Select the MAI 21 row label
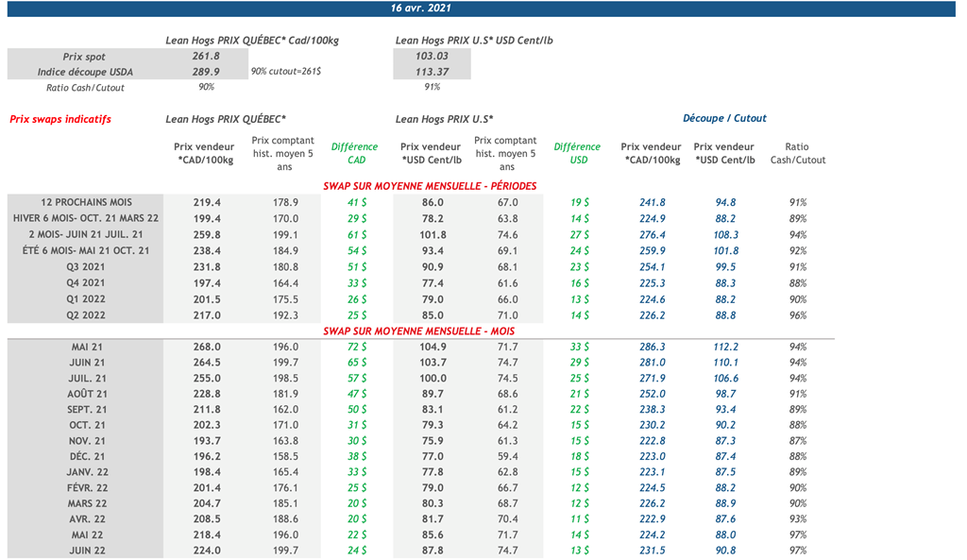This screenshot has width=967, height=560. pos(87,348)
